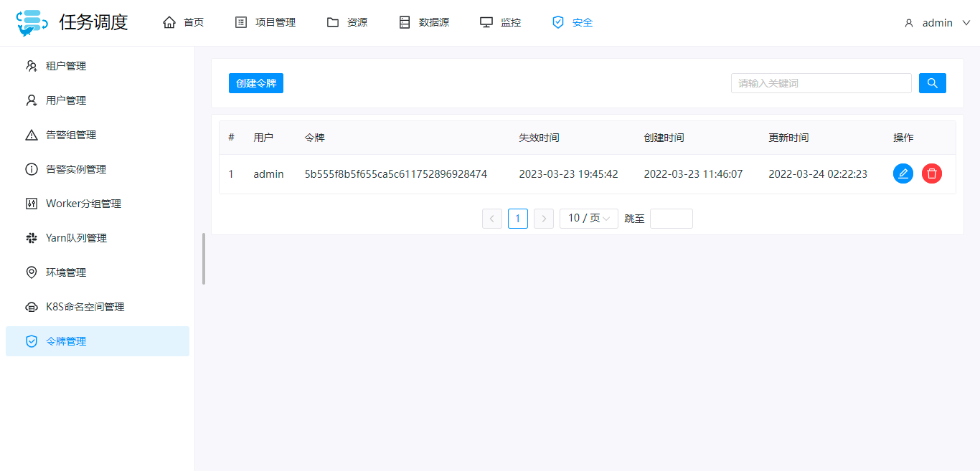Click the blue edit token pencil icon

pos(903,173)
